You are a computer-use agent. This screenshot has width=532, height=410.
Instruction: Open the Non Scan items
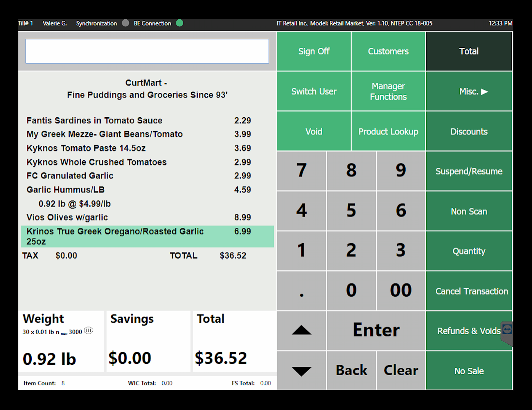tap(469, 211)
